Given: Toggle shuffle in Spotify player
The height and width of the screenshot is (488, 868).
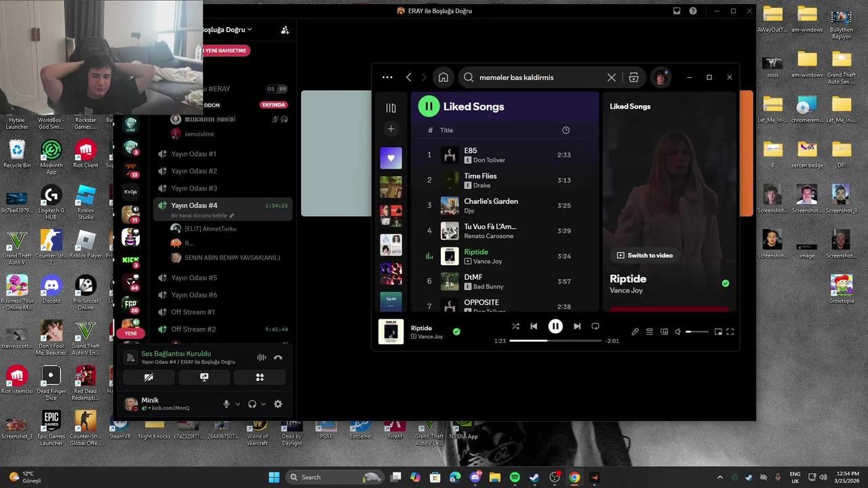Looking at the screenshot, I should click(515, 326).
